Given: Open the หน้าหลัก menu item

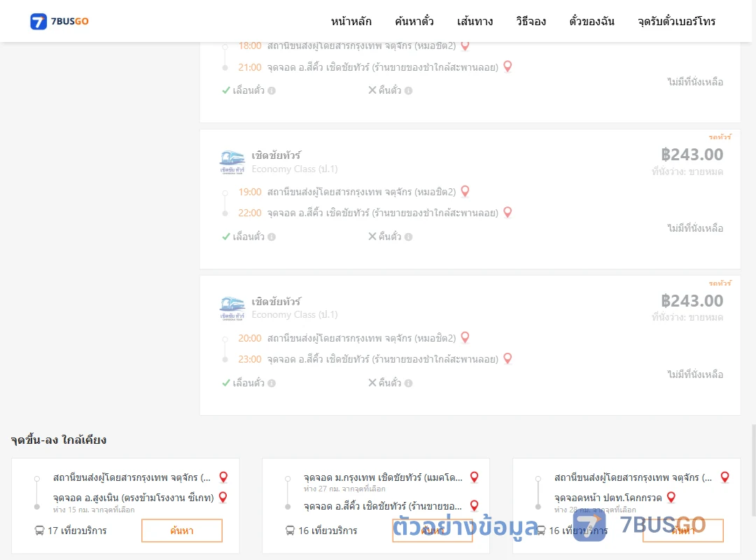Looking at the screenshot, I should (x=351, y=21).
